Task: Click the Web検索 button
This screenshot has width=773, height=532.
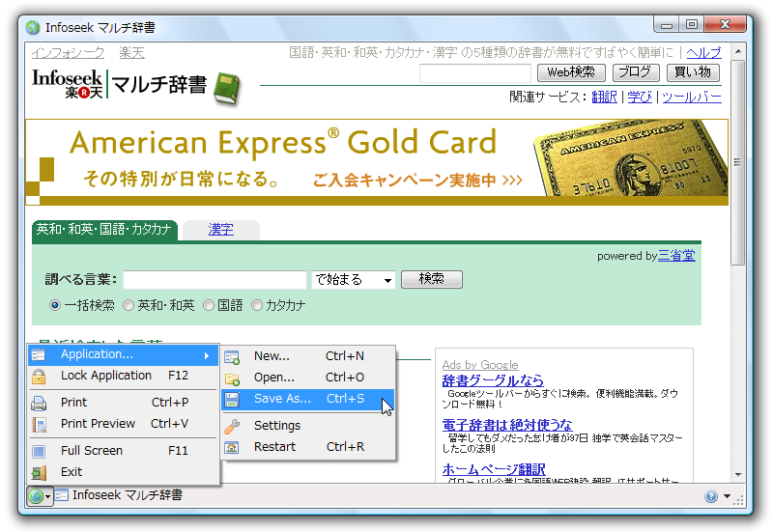Action: point(571,72)
